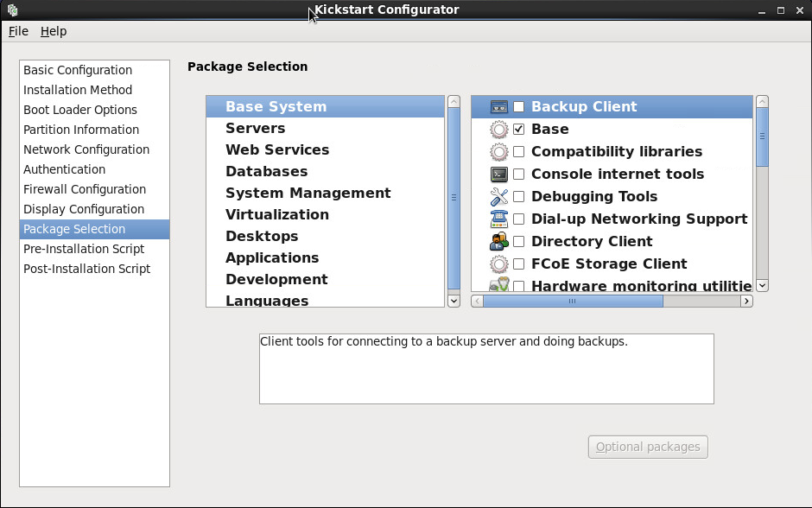Open the File menu
Viewport: 812px width, 508px height.
18,31
